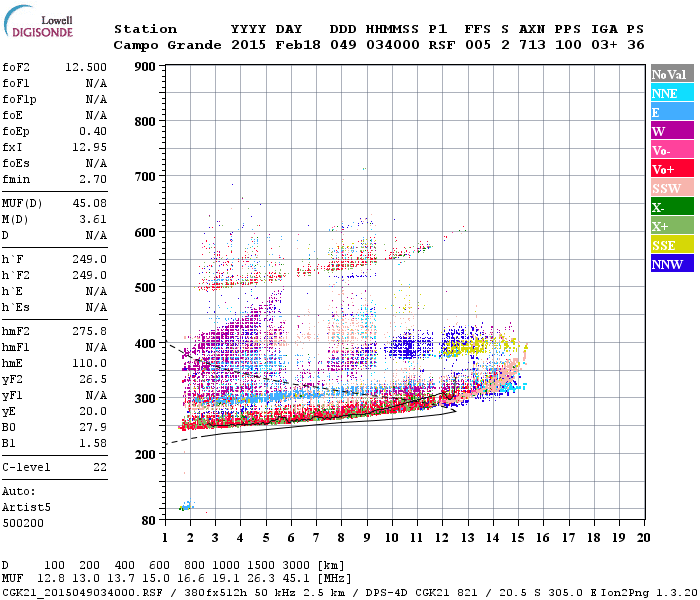
Task: Click the Artist5 auto-scaling label
Action: coord(26,507)
